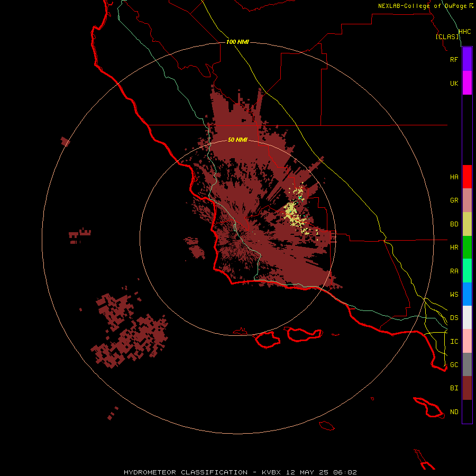476x476 pixels.
Task: Click the GC gray legend swatch
Action: [x=467, y=364]
